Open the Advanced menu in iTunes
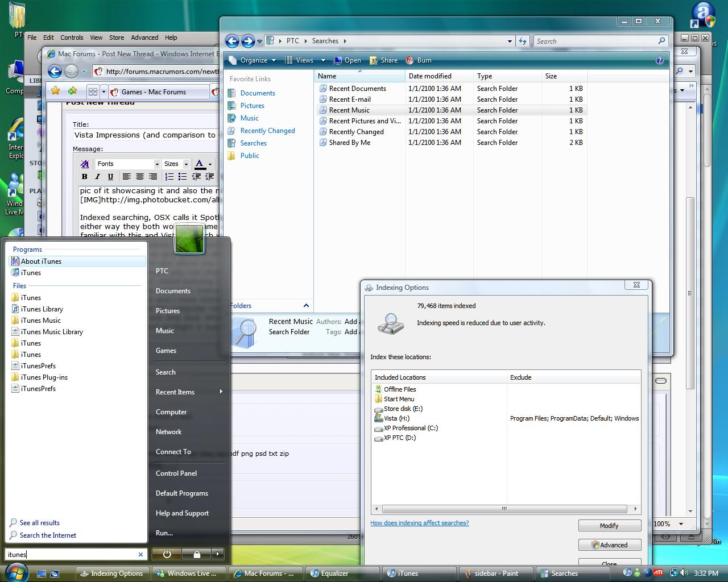 [144, 38]
